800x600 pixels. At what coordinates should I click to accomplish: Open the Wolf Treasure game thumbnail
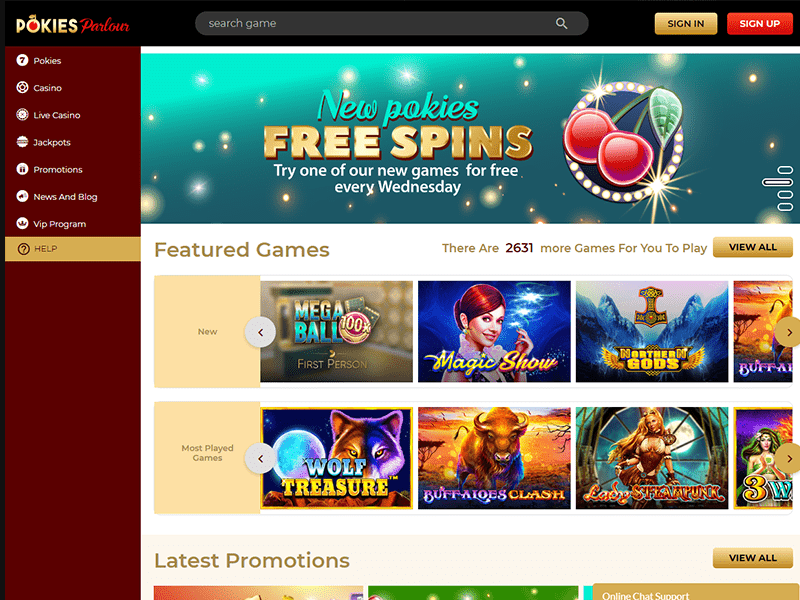click(337, 458)
